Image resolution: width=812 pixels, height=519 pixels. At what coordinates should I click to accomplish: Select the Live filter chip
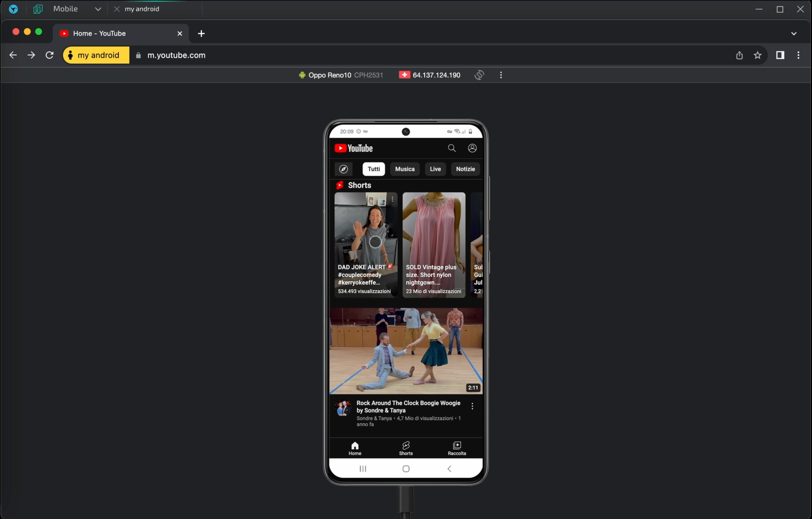(x=435, y=169)
